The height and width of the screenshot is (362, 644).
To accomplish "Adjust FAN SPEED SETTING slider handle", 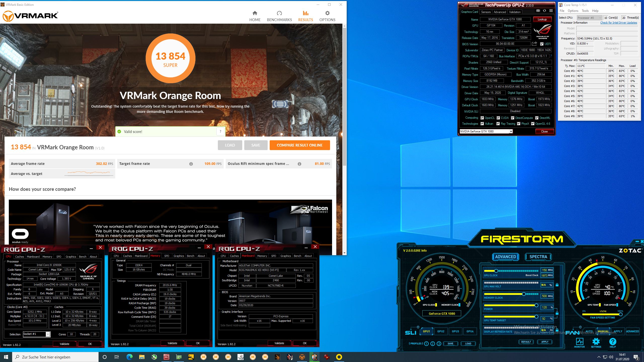I will click(621, 314).
